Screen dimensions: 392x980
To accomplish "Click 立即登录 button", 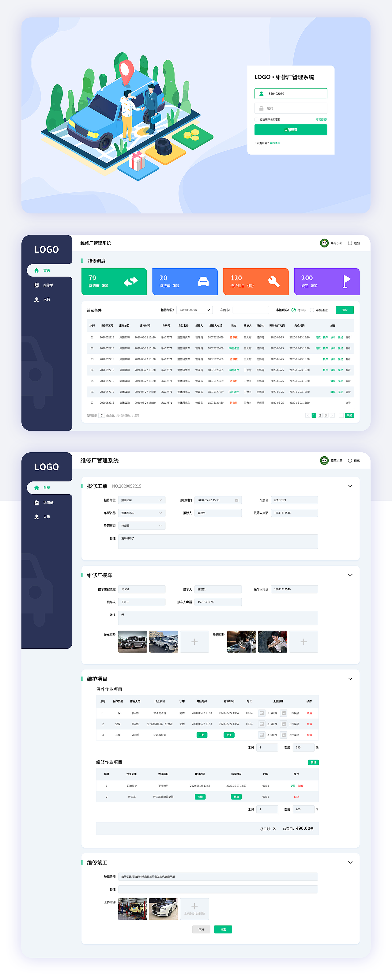I will tap(291, 130).
